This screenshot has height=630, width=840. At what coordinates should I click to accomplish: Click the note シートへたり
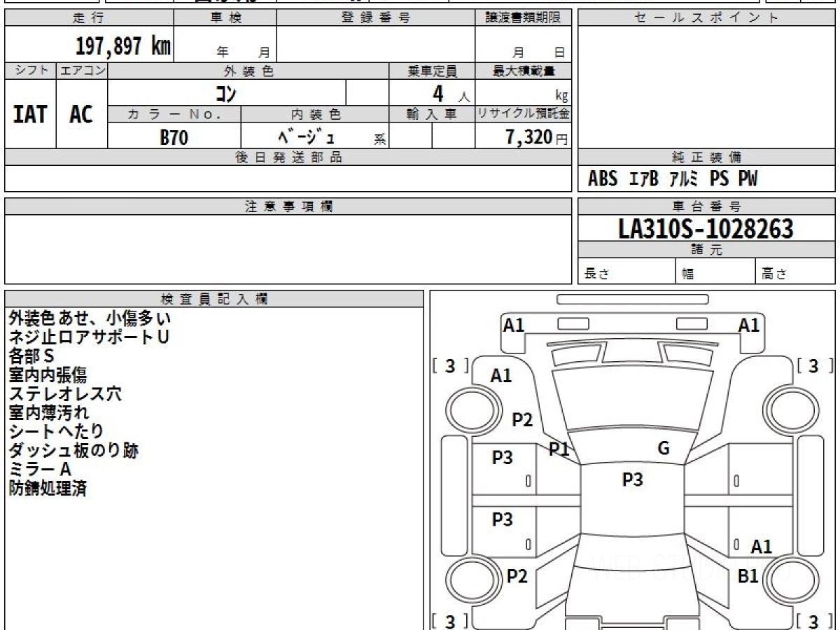pyautogui.click(x=56, y=432)
